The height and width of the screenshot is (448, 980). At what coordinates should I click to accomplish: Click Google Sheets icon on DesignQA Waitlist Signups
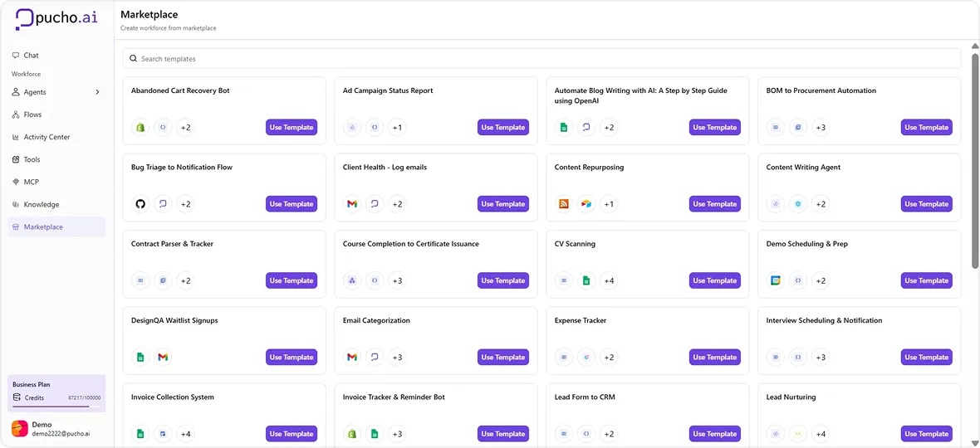pyautogui.click(x=140, y=358)
